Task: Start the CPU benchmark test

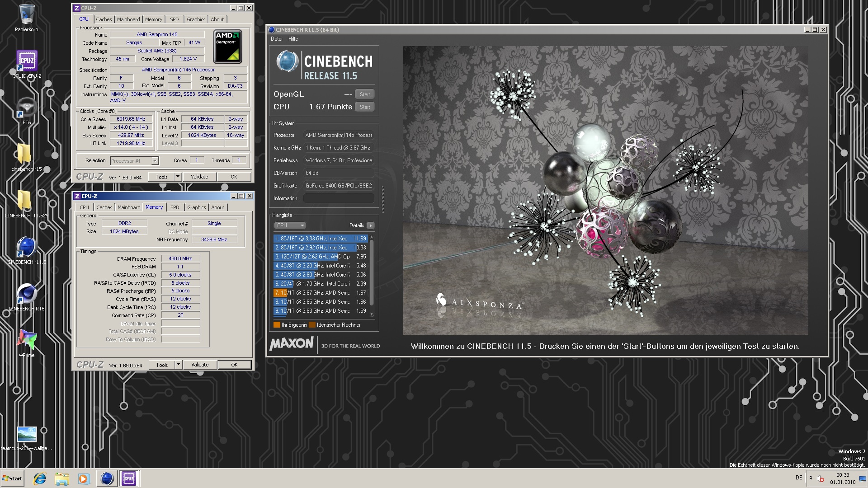Action: pos(365,107)
